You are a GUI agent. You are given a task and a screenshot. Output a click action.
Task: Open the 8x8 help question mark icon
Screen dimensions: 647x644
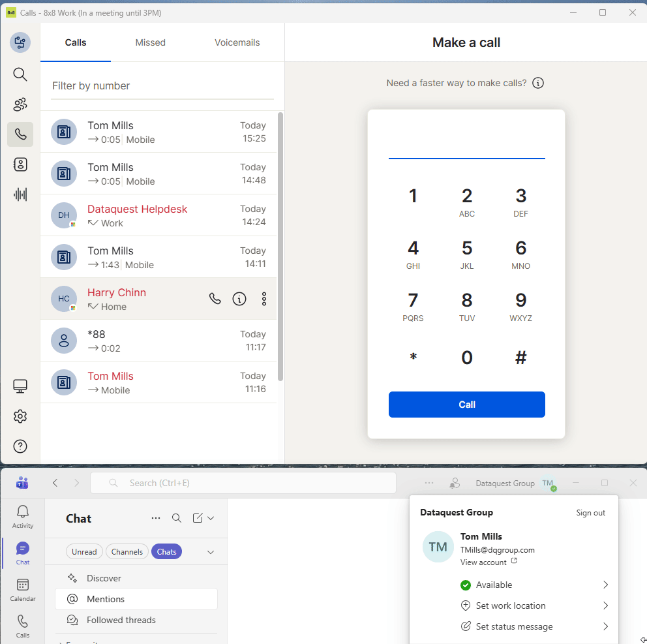pos(20,446)
